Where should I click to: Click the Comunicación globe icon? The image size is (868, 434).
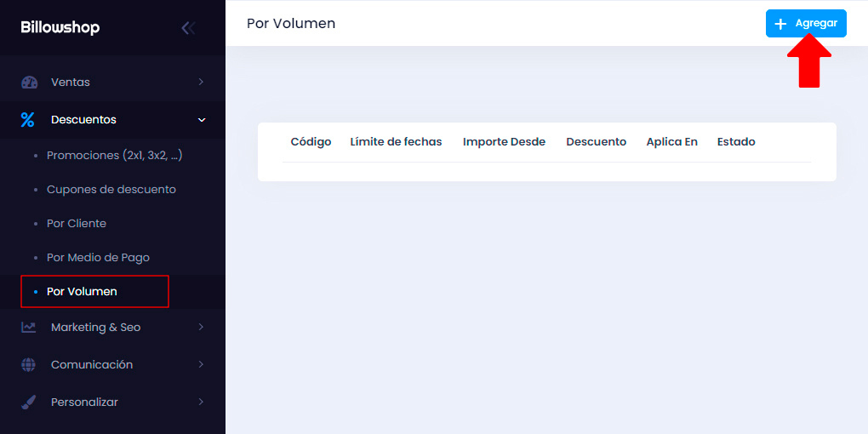coord(30,365)
